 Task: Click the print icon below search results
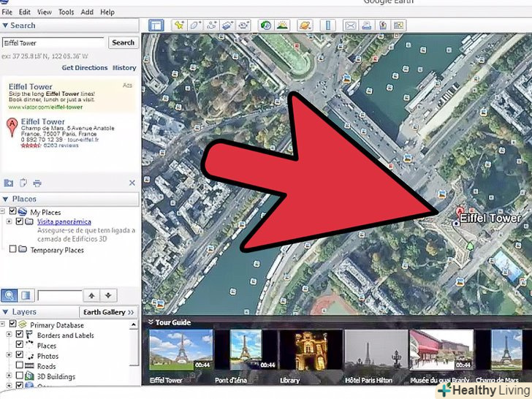[37, 183]
